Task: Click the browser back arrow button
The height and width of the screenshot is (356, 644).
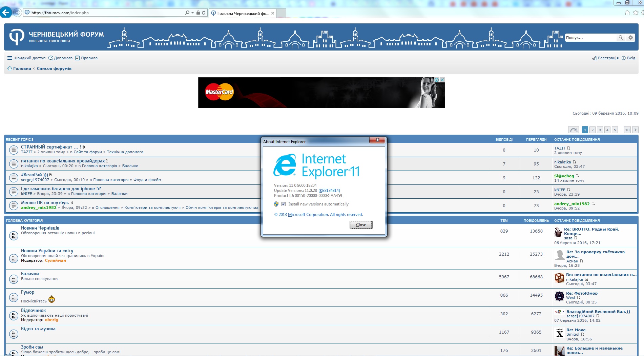Action: point(6,13)
